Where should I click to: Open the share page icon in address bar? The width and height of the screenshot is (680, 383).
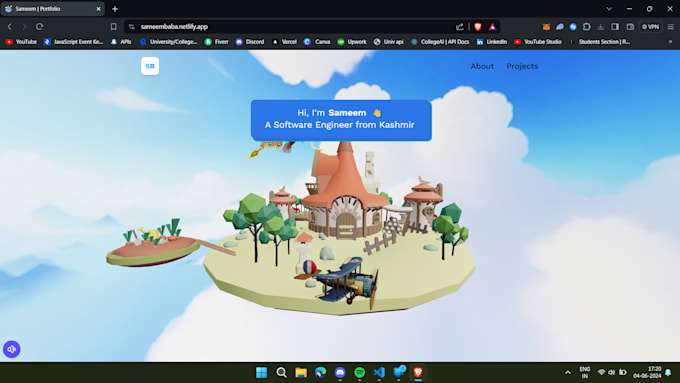point(460,26)
